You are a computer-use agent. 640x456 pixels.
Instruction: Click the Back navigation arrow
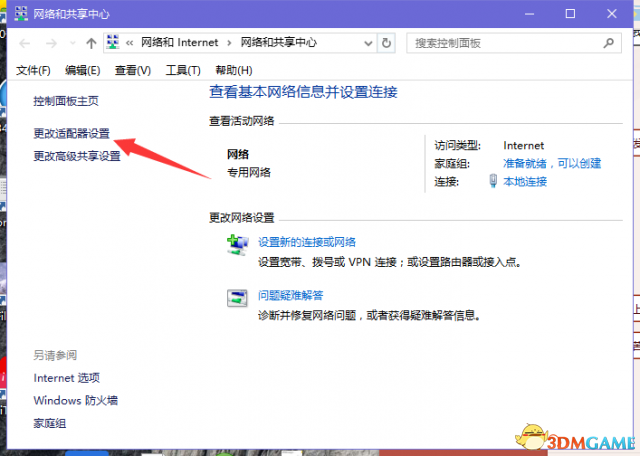[x=25, y=43]
